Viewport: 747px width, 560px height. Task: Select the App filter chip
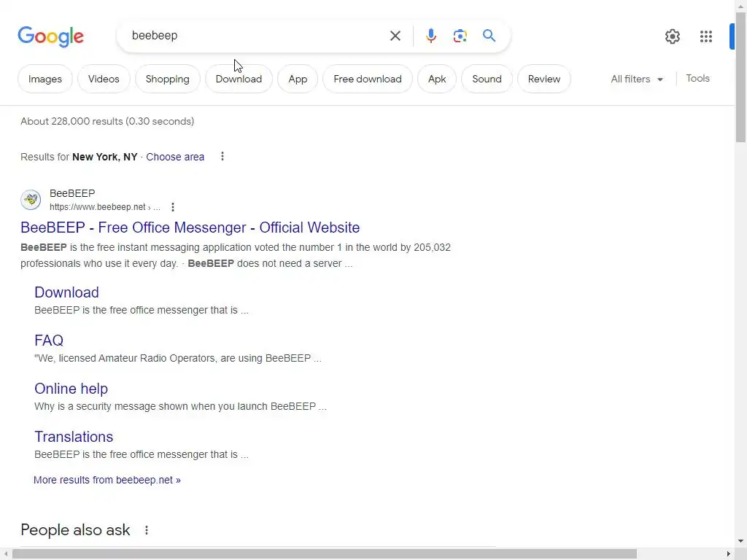[x=298, y=79]
